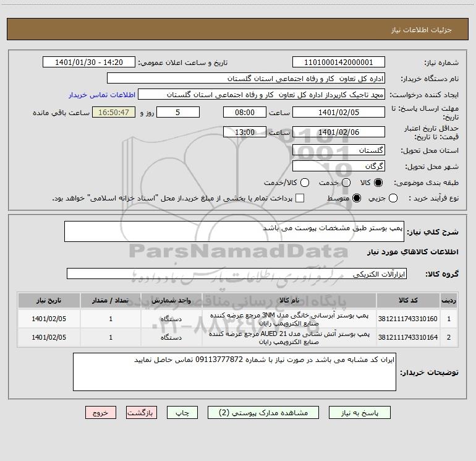Click the deadline time 08:00 field
This screenshot has height=461, width=476.
[245, 112]
